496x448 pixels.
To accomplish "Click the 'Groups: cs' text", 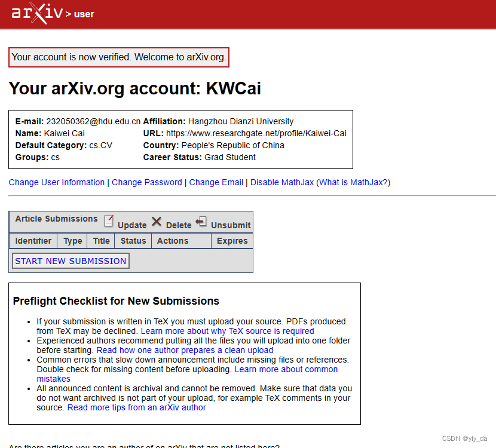I will pyautogui.click(x=37, y=158).
